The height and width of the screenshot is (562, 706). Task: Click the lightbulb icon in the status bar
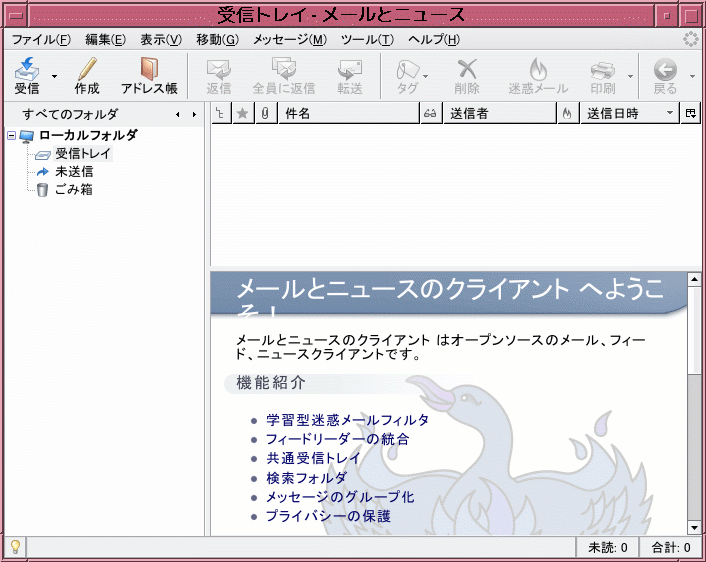(x=15, y=547)
